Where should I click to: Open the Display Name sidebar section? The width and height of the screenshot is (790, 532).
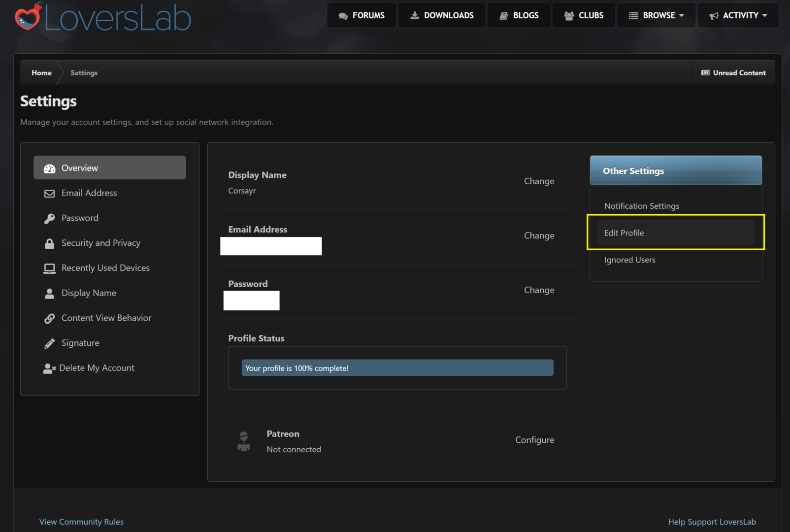pyautogui.click(x=110, y=293)
